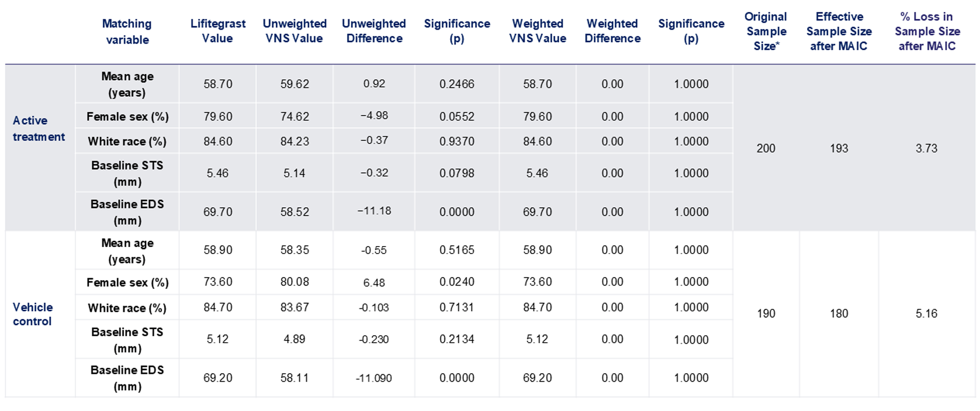This screenshot has height=411, width=980.
Task: Click the original sample size cell 200
Action: (766, 148)
